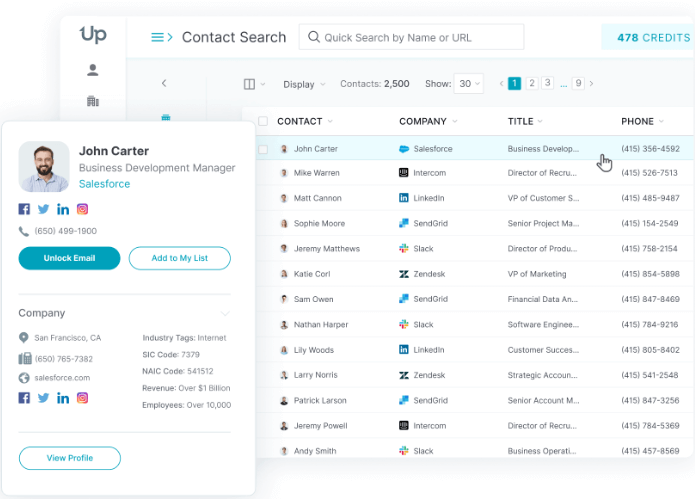695x499 pixels.
Task: Open the company LinkedIn icon in Company section
Action: (63, 398)
